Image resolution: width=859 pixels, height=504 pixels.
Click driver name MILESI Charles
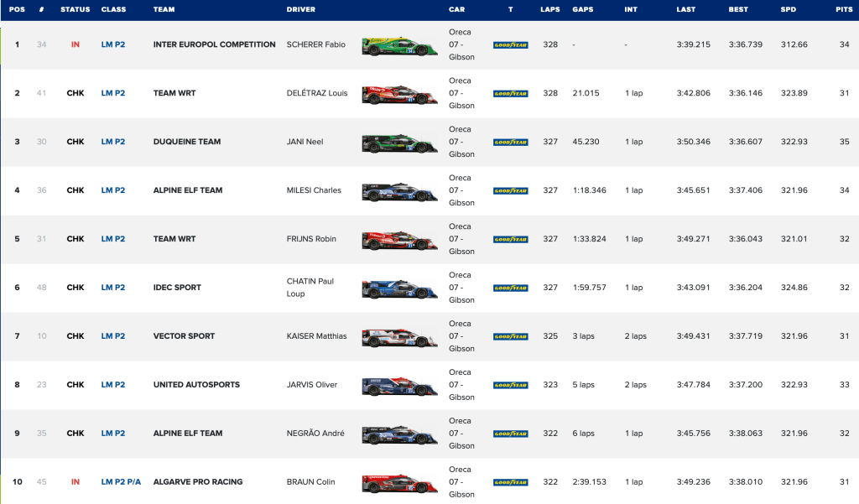click(x=314, y=190)
